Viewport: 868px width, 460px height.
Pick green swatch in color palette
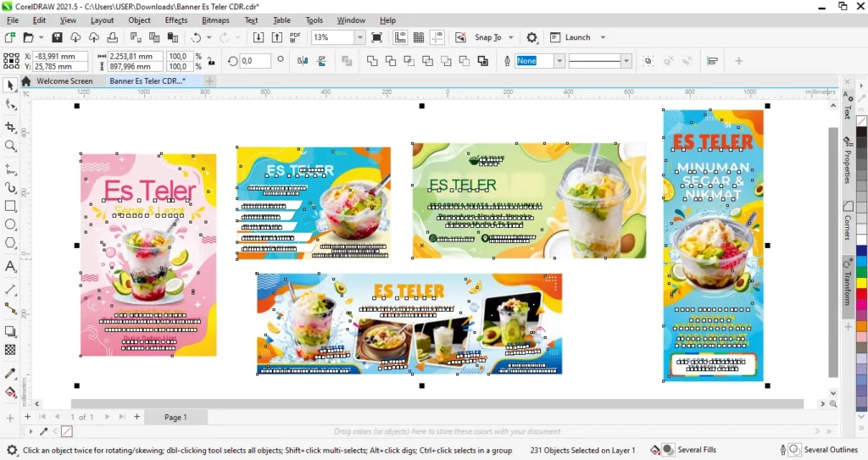862,273
